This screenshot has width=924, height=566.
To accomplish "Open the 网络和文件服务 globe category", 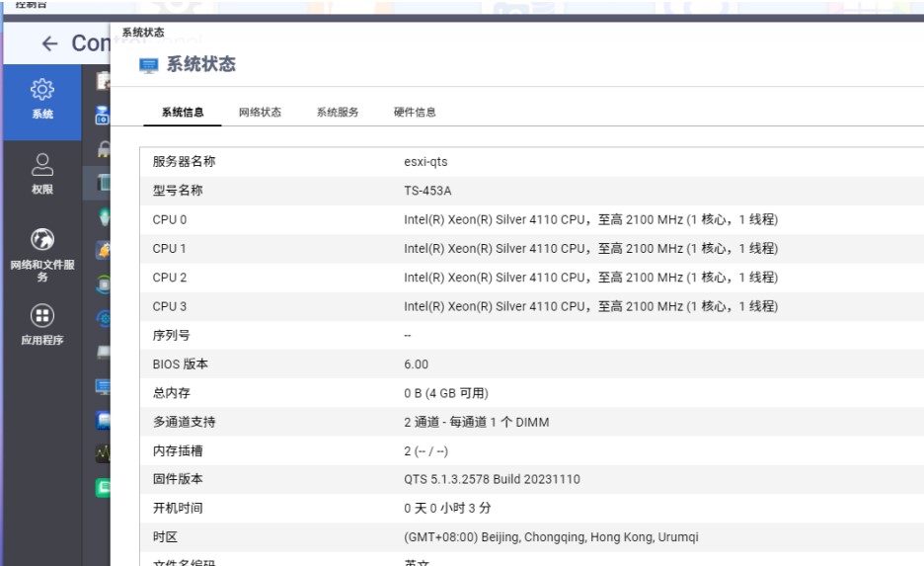I will pos(41,255).
